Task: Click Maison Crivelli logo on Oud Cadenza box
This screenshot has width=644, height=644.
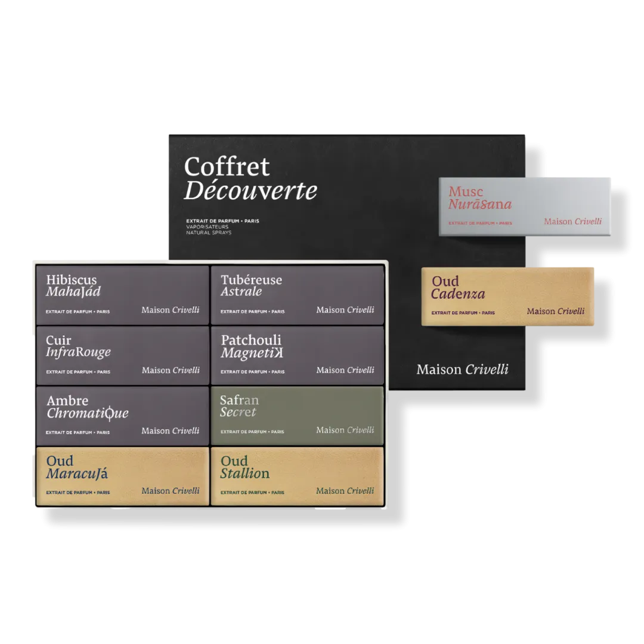Action: [555, 311]
